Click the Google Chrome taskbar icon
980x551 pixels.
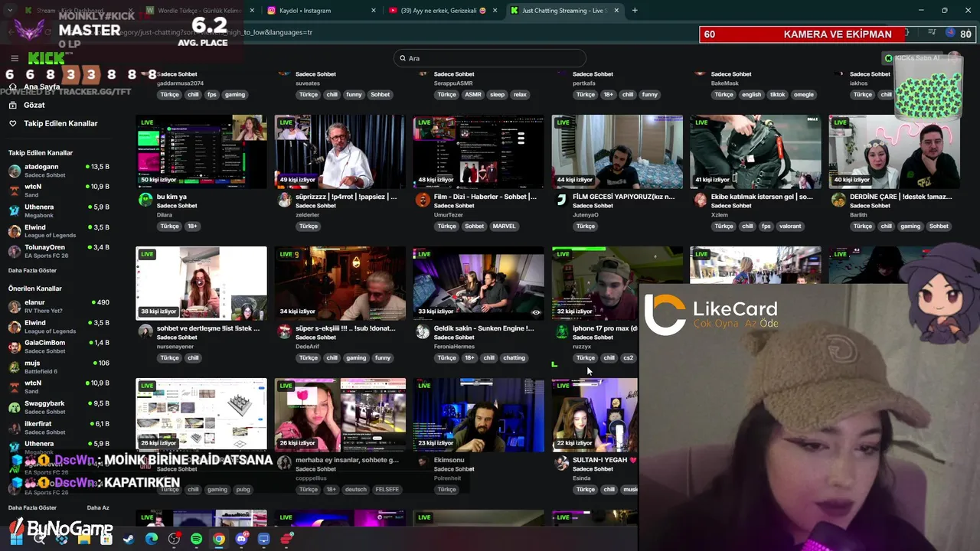219,539
